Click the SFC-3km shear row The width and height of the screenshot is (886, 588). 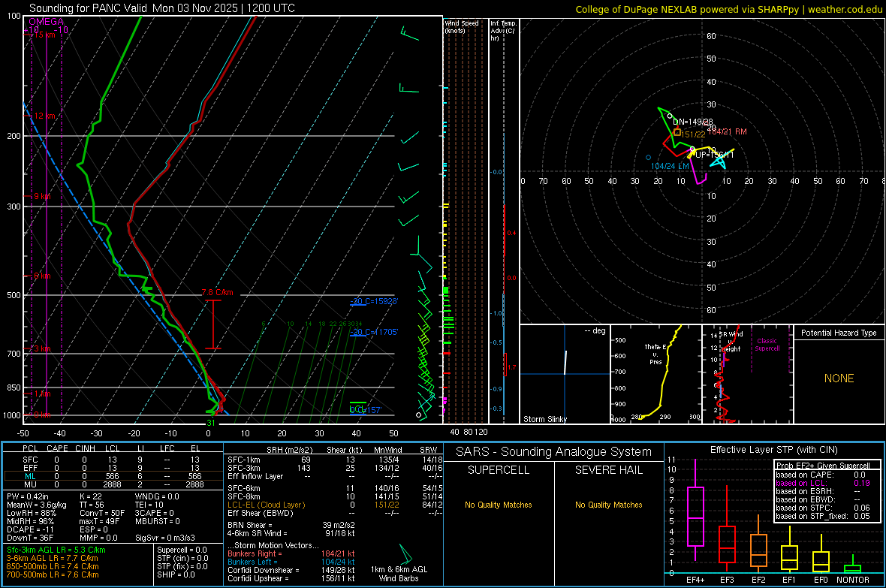click(x=335, y=468)
